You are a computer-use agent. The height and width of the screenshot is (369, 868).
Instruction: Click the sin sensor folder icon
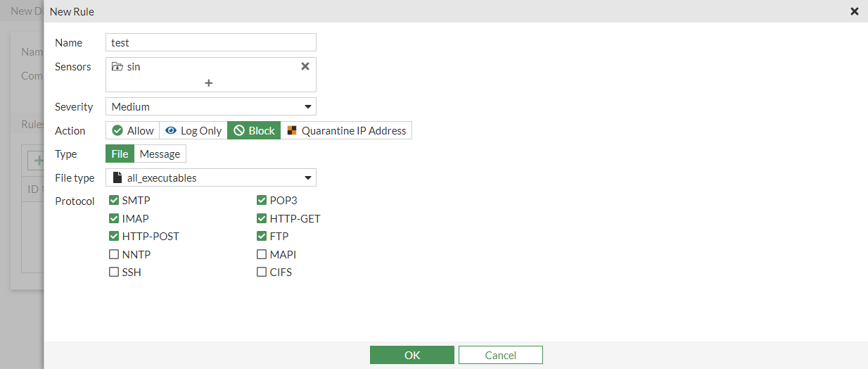click(x=117, y=67)
